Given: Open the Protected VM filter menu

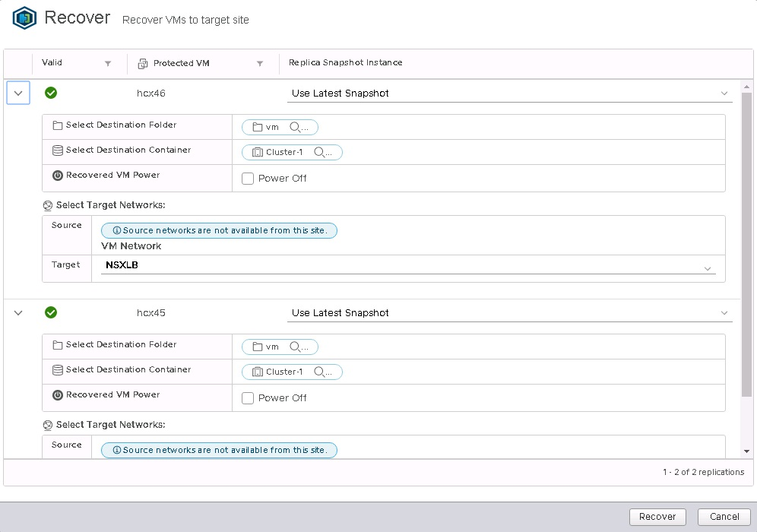Looking at the screenshot, I should pos(260,64).
